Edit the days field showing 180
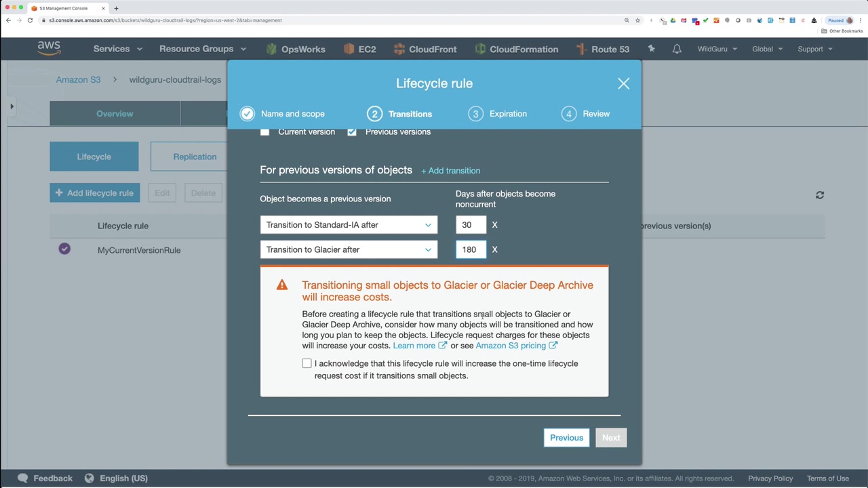The image size is (868, 488). [x=471, y=249]
